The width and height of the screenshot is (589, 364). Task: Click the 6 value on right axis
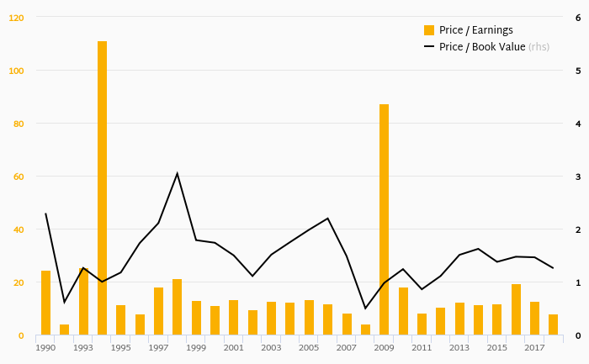(578, 18)
